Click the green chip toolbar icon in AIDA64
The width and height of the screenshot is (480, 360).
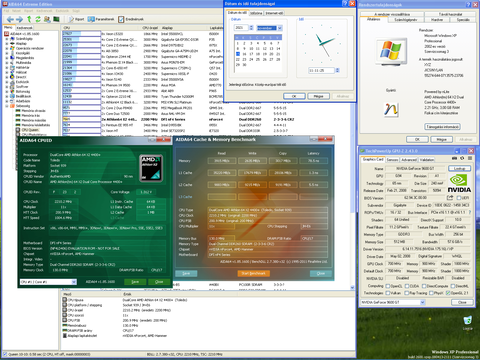[x=56, y=19]
